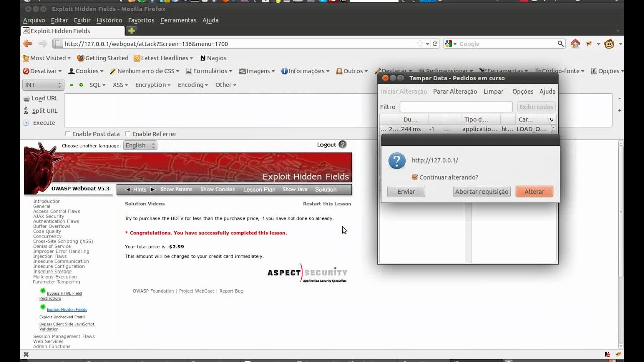Open the Desativar dropdown
Screen dimensions: 644x362
coord(42,71)
